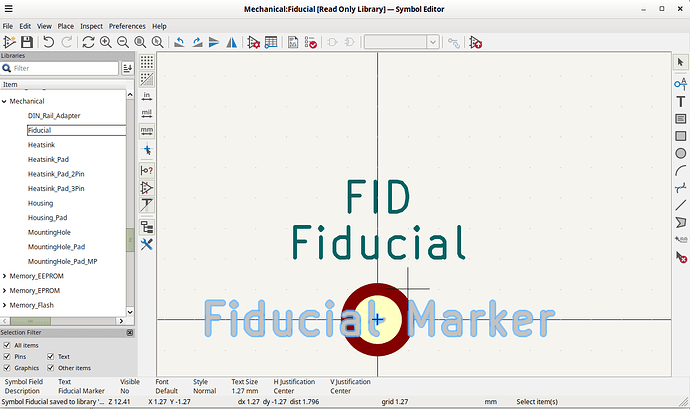Select the Add Text tool
Image resolution: width=690 pixels, height=409 pixels.
coord(680,101)
